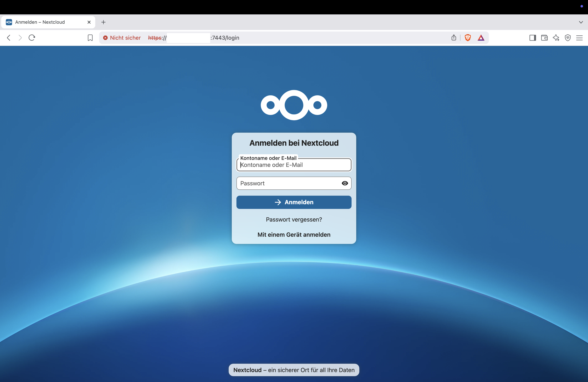Click the 'Anmelden bei Nextcloud' heading
588x382 pixels.
(294, 143)
